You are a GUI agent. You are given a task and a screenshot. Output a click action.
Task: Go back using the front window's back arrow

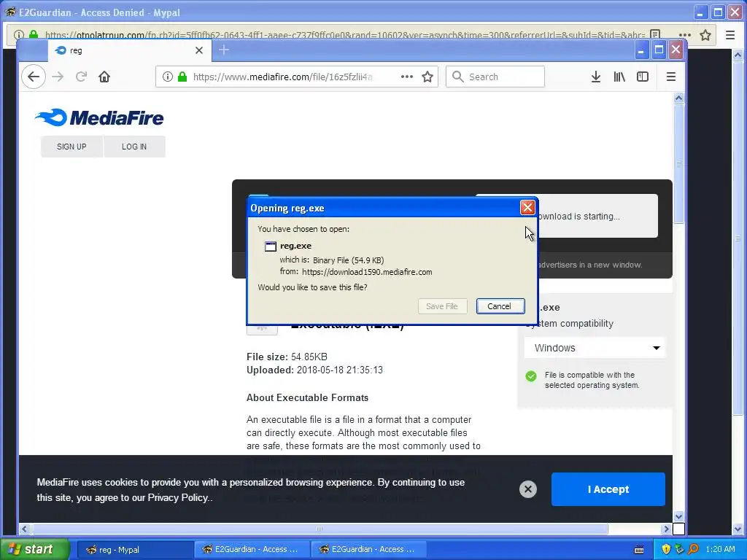pos(34,77)
